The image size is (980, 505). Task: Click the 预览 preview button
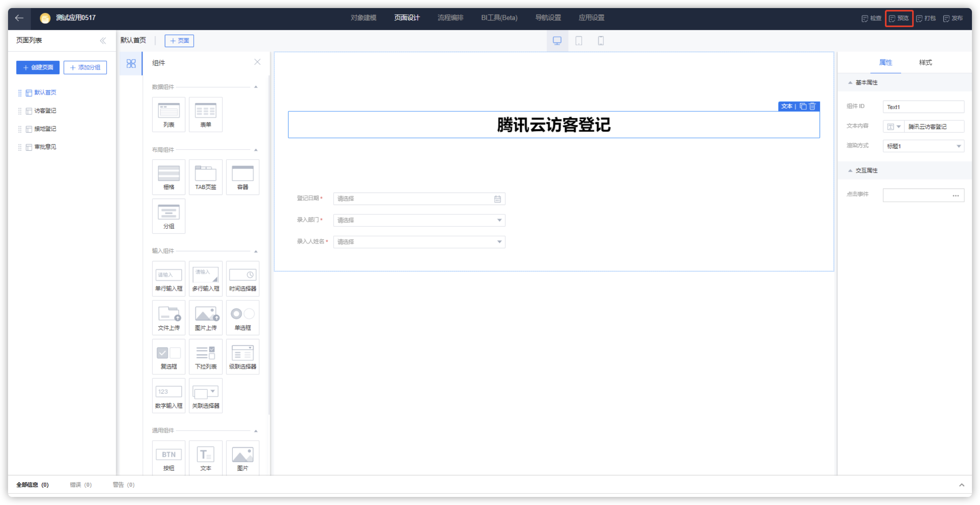899,18
